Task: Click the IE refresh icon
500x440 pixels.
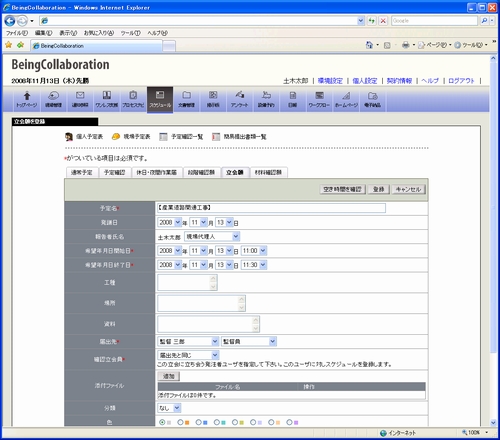Action: click(371, 21)
